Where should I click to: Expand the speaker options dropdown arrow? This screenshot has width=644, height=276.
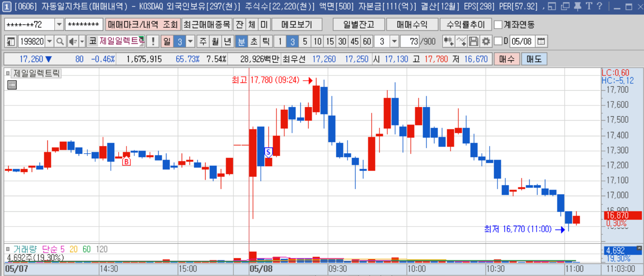tap(82, 42)
